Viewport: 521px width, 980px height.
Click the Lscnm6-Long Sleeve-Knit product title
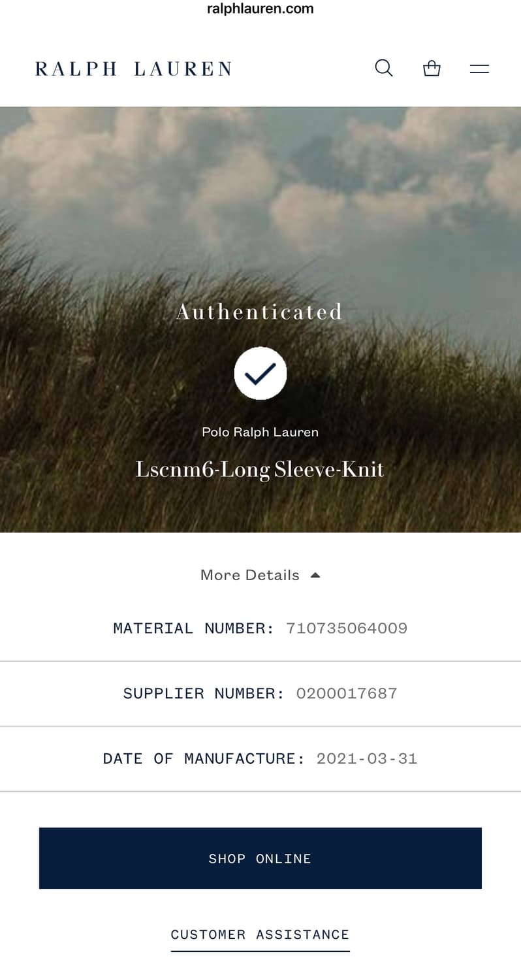[260, 469]
